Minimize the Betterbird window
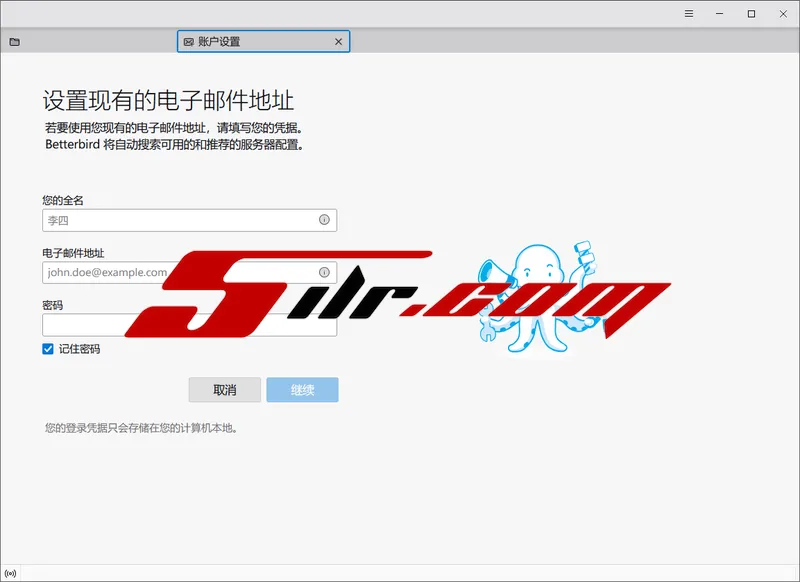Screen dimensions: 800x582 click(719, 14)
